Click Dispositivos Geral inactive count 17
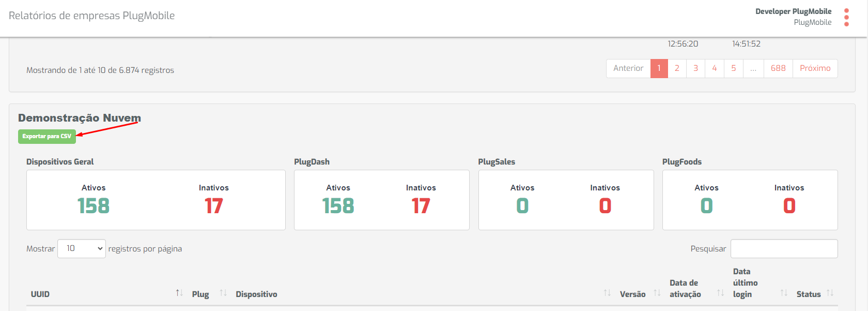Image resolution: width=868 pixels, height=311 pixels. [x=214, y=206]
